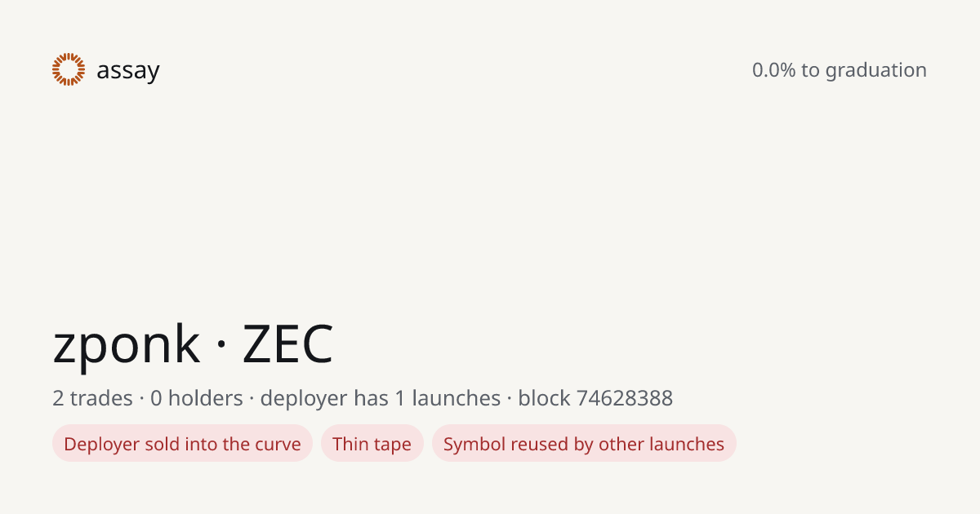Click the Thin tape warning tag
Screen dimensions: 980x514
[x=372, y=444]
